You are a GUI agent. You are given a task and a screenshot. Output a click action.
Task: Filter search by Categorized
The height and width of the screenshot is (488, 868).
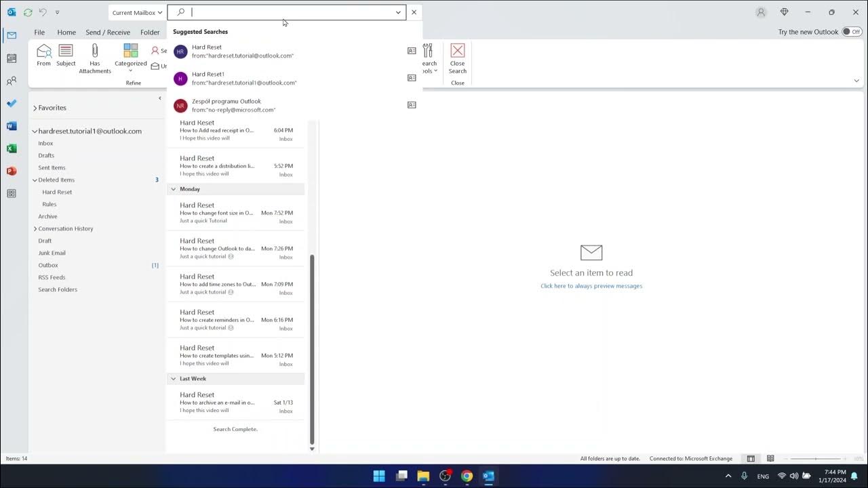pyautogui.click(x=130, y=54)
